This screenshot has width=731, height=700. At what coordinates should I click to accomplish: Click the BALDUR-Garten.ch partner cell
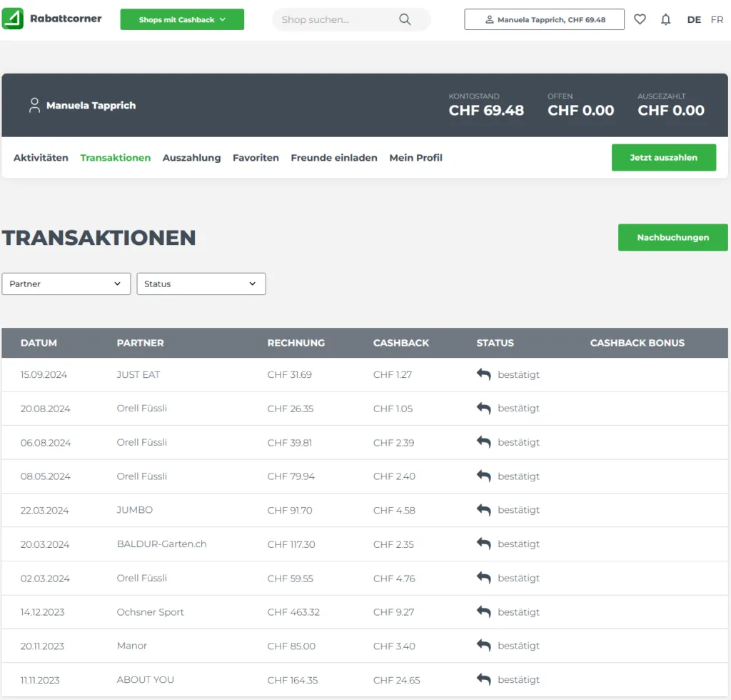(x=162, y=544)
